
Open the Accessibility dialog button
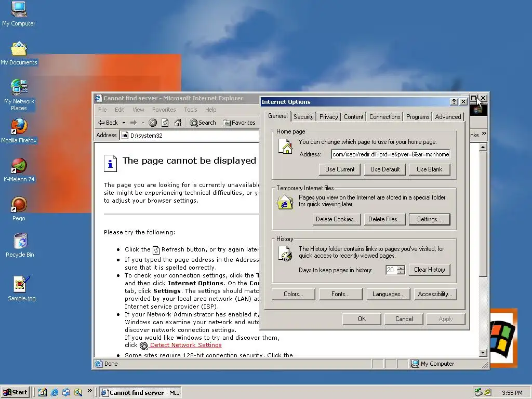[x=435, y=294]
